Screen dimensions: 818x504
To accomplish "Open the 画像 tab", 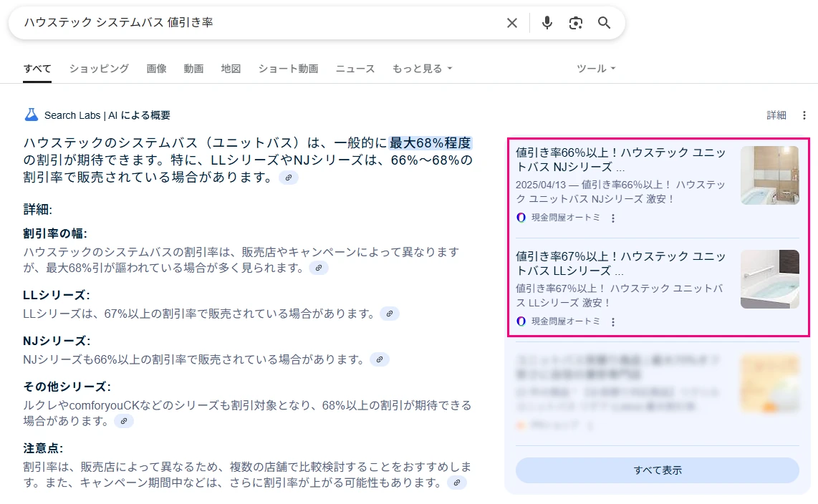I will 156,68.
